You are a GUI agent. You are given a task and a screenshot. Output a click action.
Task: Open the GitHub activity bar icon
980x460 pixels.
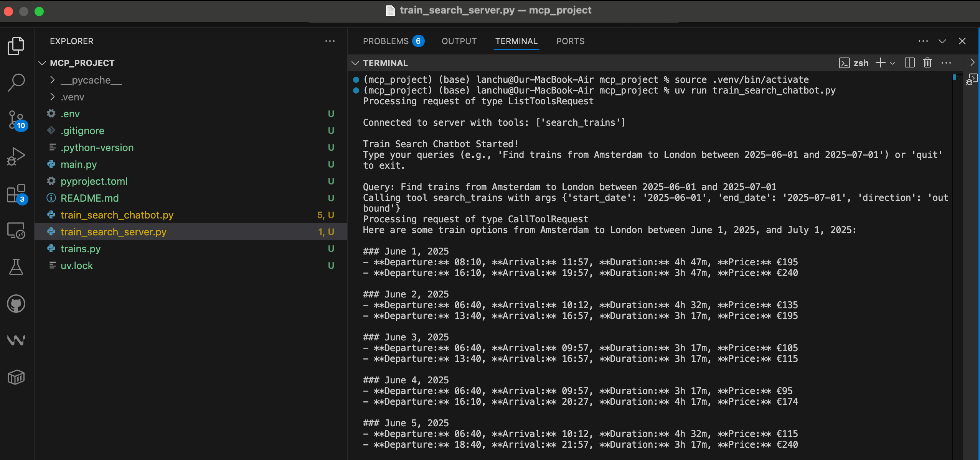16,304
